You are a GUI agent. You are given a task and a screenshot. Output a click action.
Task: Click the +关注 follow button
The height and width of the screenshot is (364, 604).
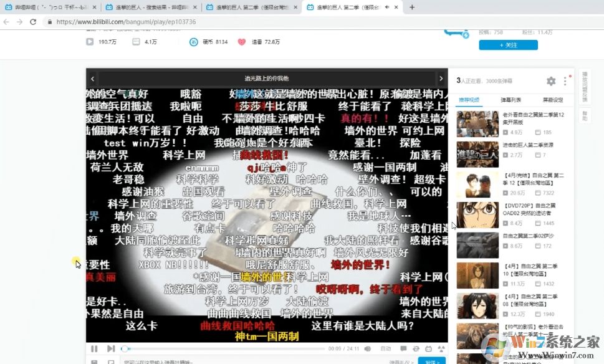pos(508,45)
